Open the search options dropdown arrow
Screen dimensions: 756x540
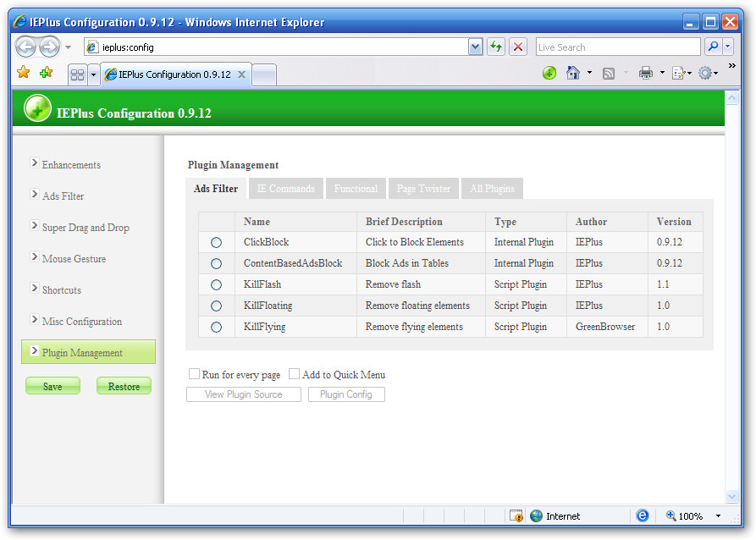tap(728, 47)
